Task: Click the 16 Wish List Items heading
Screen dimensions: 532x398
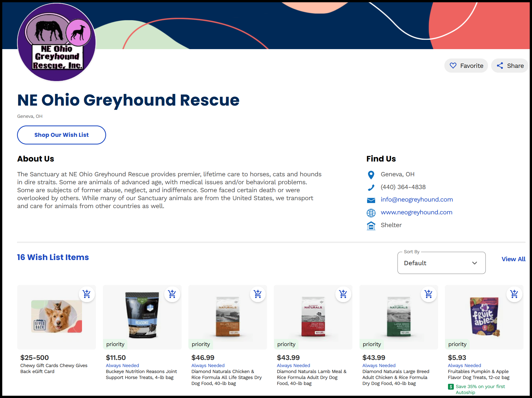Action: click(53, 257)
